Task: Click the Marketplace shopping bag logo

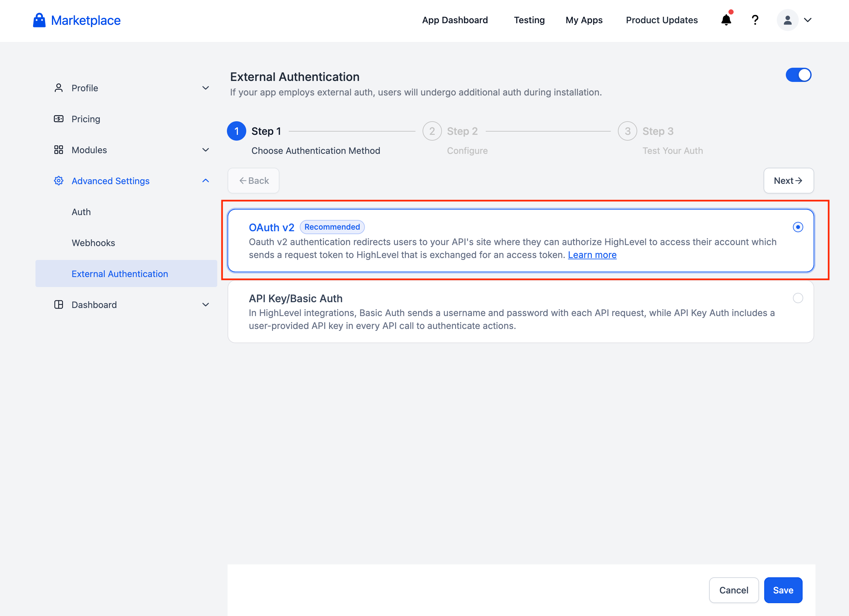Action: 39,20
